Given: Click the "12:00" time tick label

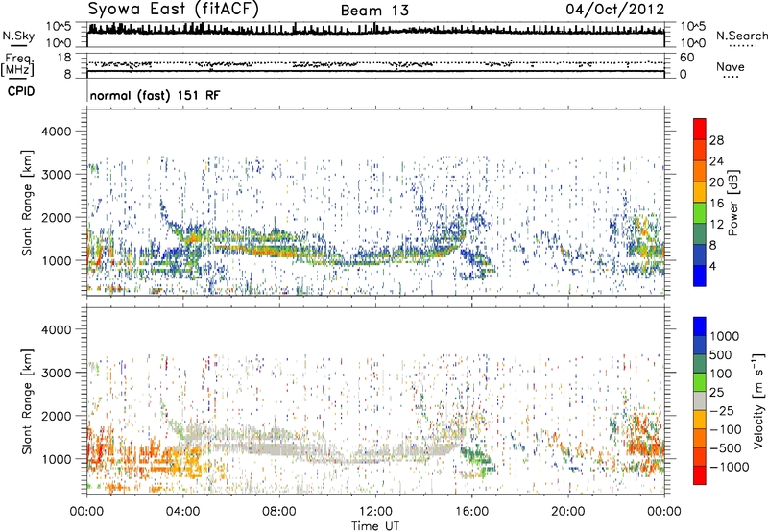Looking at the screenshot, I should coord(375,512).
